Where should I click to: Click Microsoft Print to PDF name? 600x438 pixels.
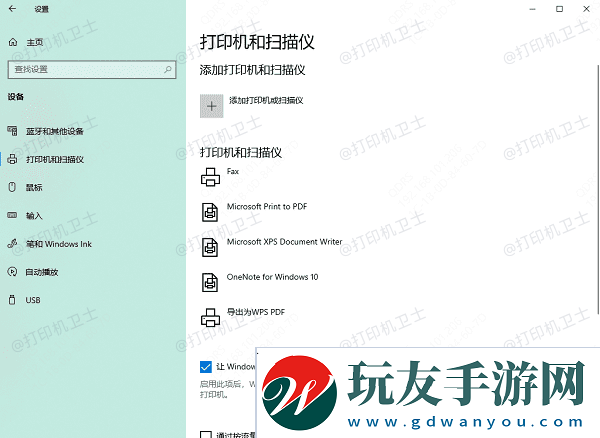pos(267,207)
